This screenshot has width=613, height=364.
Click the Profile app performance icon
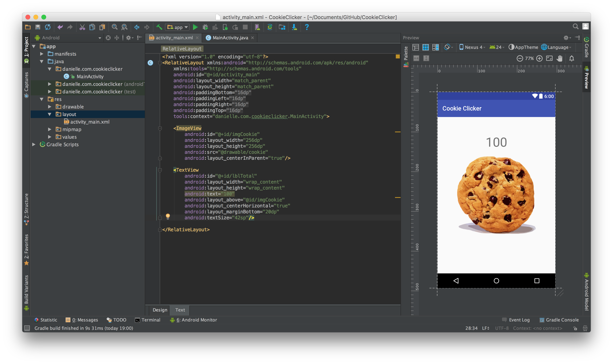215,27
